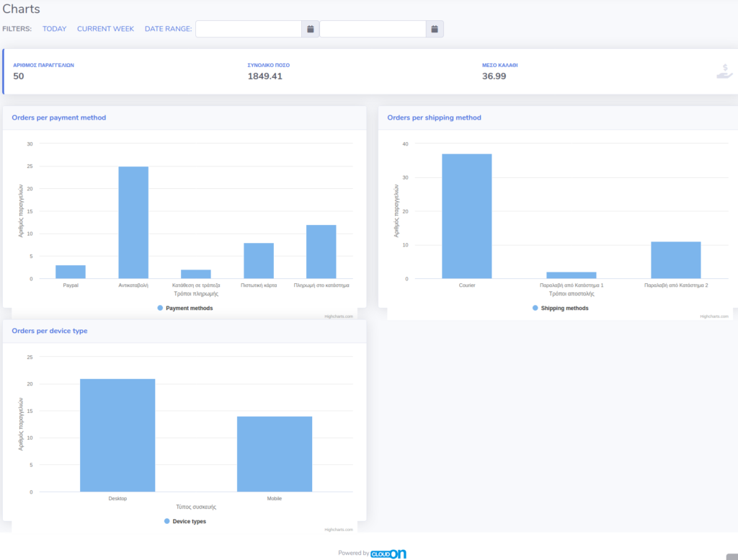The height and width of the screenshot is (560, 738).
Task: Open the Highcharts.com link under the shipping chart
Action: 716,315
